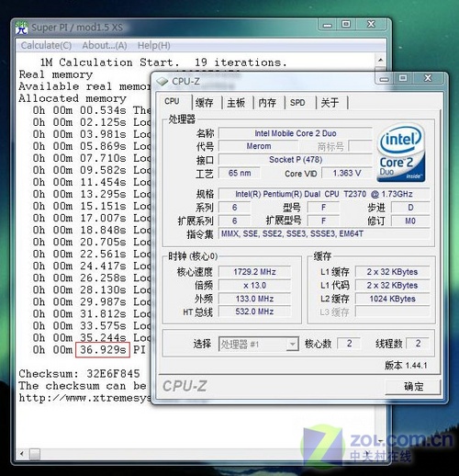Viewport: 459px width, 476px height.
Task: Maximize the Super PI window
Action: [x=346, y=25]
